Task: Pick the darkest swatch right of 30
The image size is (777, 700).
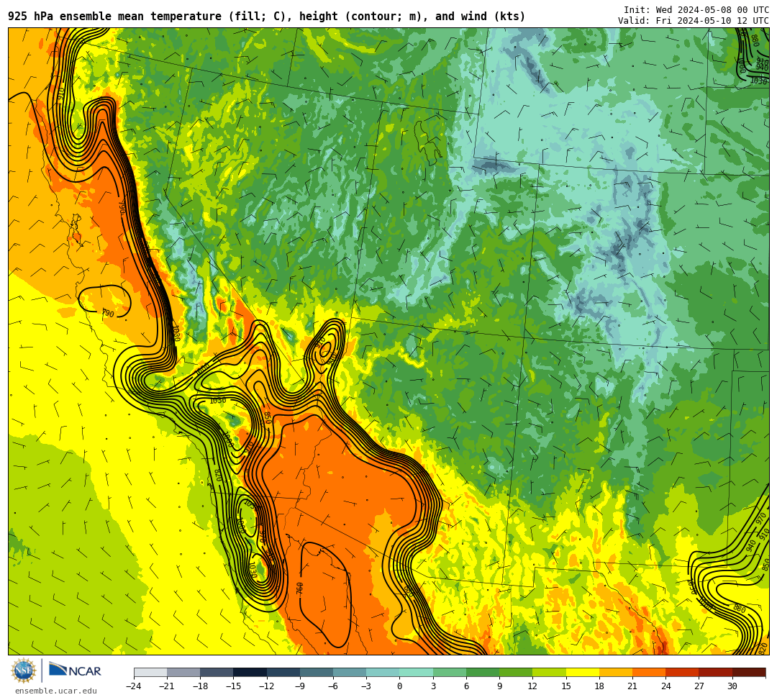Action: click(x=749, y=672)
